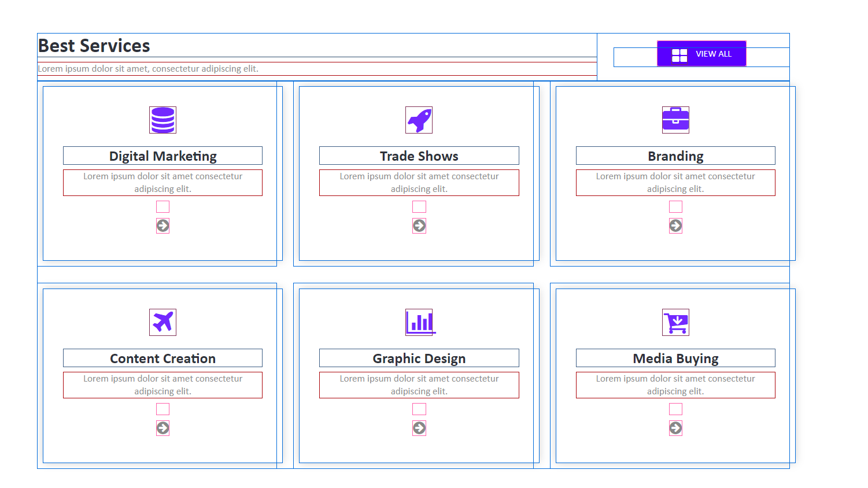
Task: Select the Graphic Design card title
Action: 419,358
